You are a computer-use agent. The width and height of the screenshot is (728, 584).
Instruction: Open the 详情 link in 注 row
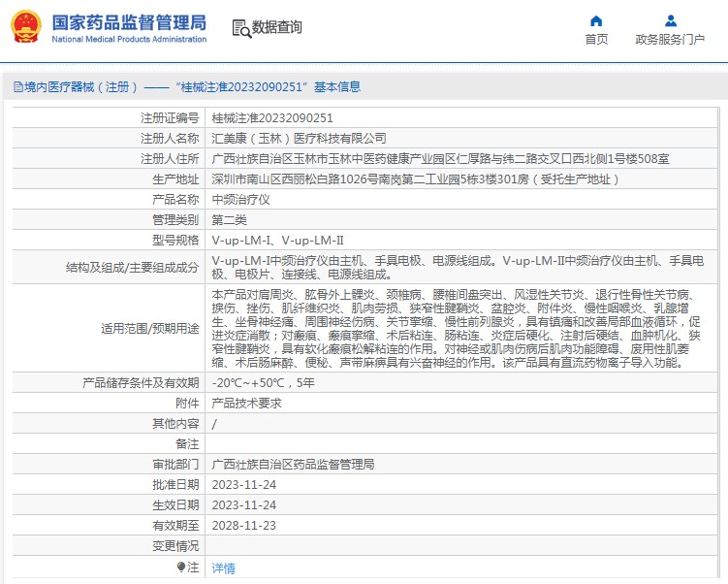[223, 568]
